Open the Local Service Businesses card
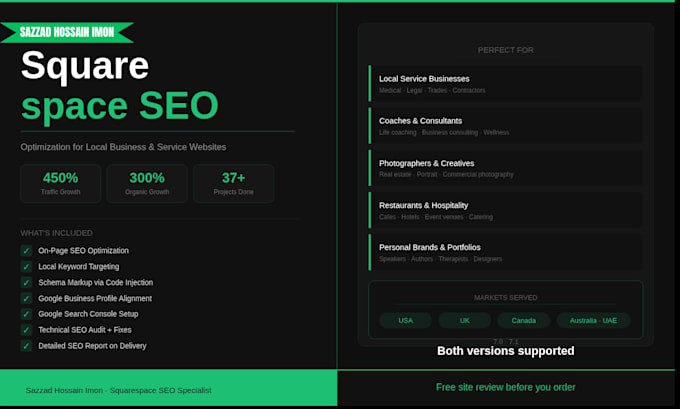 [506, 84]
